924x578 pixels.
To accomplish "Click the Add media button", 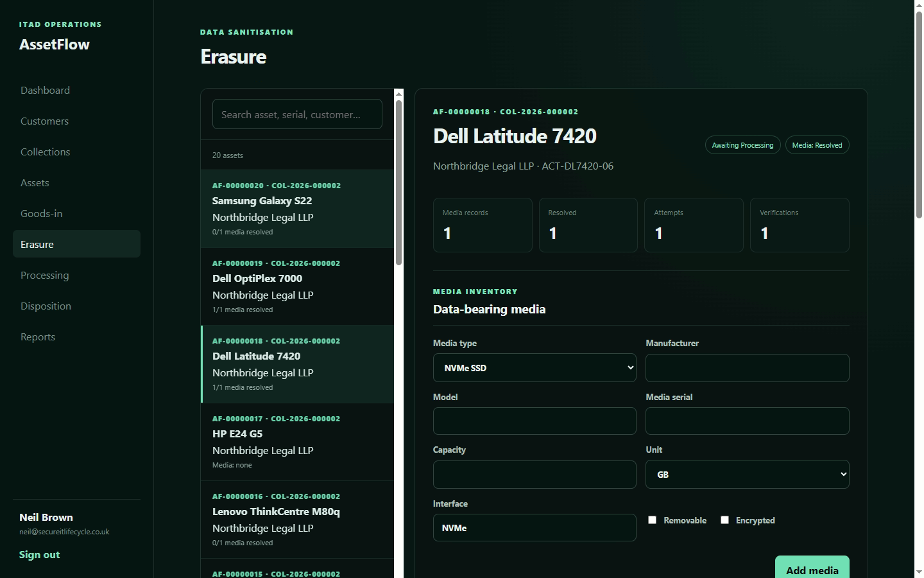I will [812, 568].
